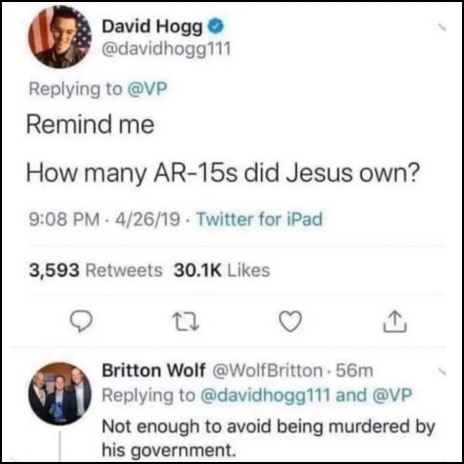Image resolution: width=464 pixels, height=464 pixels.
Task: Open David Hogg's profile picture
Action: coord(60,38)
